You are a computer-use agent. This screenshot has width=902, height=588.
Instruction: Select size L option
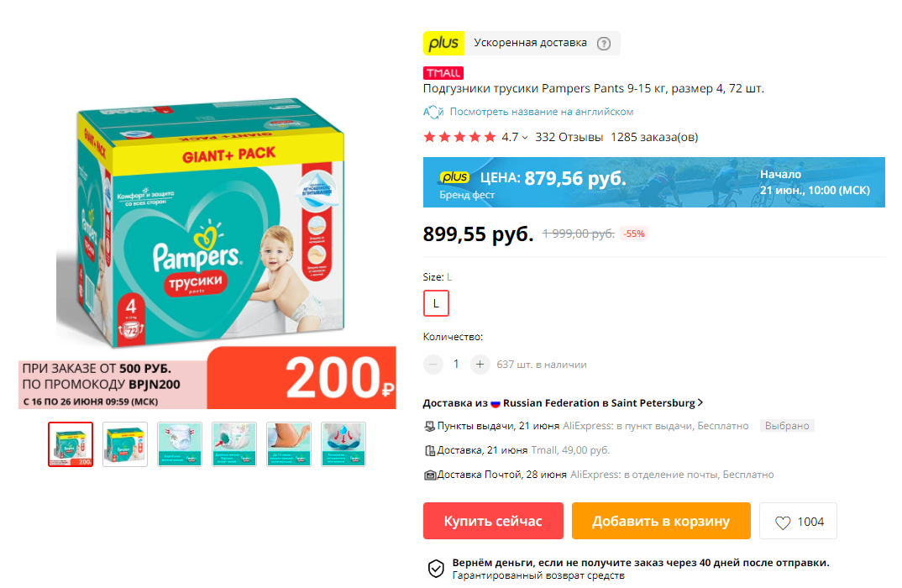(436, 303)
